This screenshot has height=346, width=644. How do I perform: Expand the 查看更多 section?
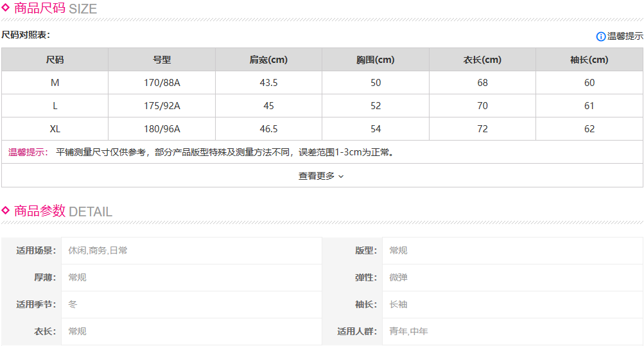[317, 176]
